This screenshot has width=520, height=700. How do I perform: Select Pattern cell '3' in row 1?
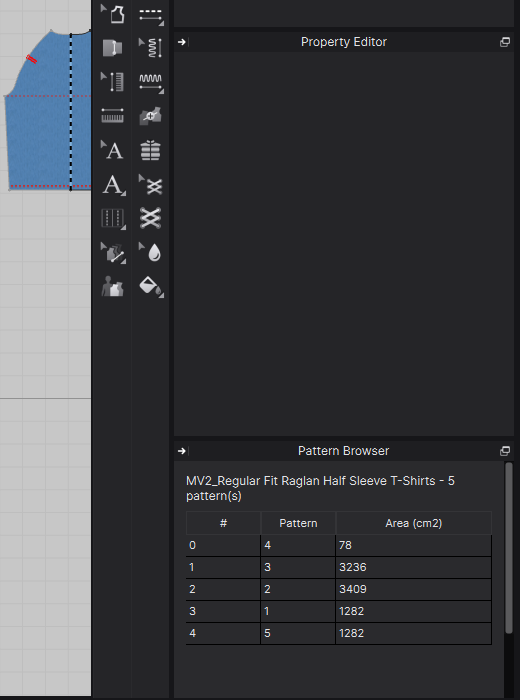pyautogui.click(x=298, y=567)
